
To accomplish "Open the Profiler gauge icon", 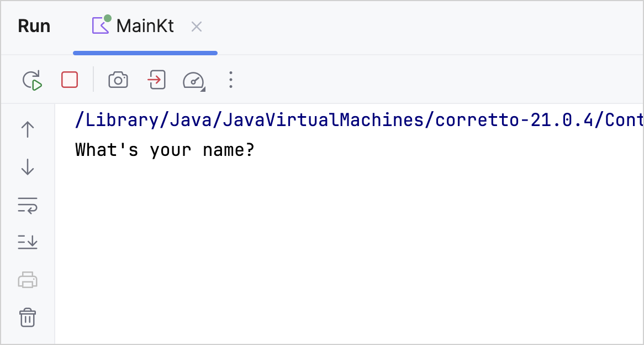I will pos(191,80).
